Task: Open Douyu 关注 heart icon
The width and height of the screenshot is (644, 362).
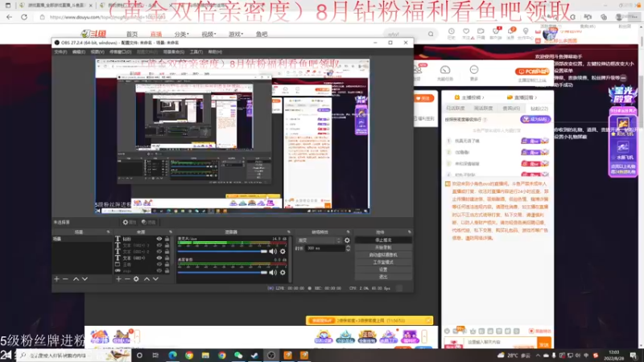Action: tap(466, 34)
